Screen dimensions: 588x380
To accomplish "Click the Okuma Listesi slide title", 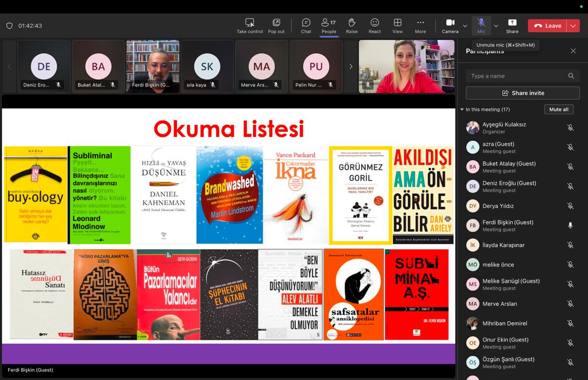I will click(x=229, y=129).
